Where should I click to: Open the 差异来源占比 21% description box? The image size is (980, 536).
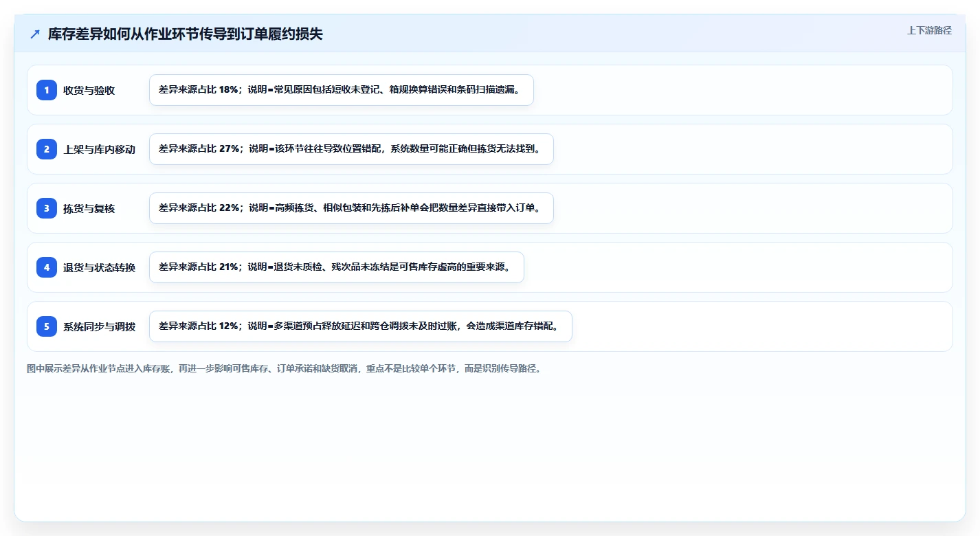pyautogui.click(x=337, y=267)
